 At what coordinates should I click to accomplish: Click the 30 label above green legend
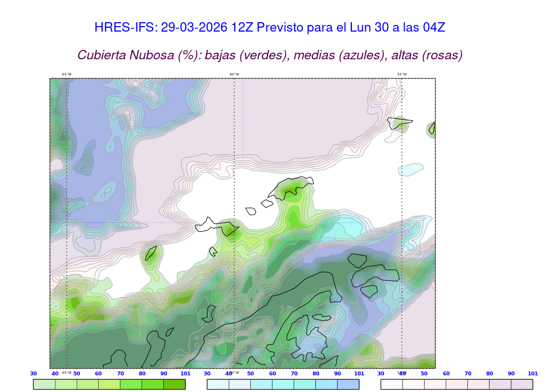tap(33, 374)
